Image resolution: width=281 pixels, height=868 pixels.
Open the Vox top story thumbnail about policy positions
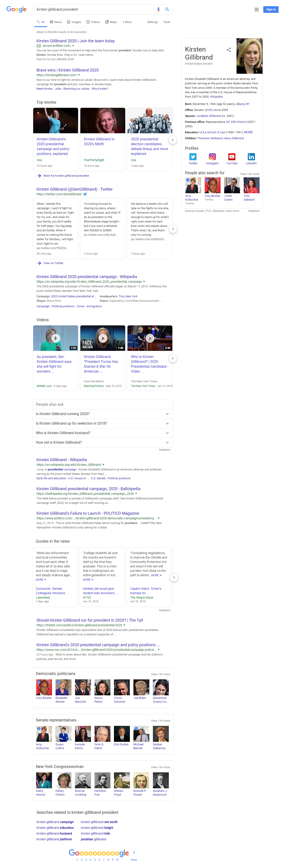point(56,121)
